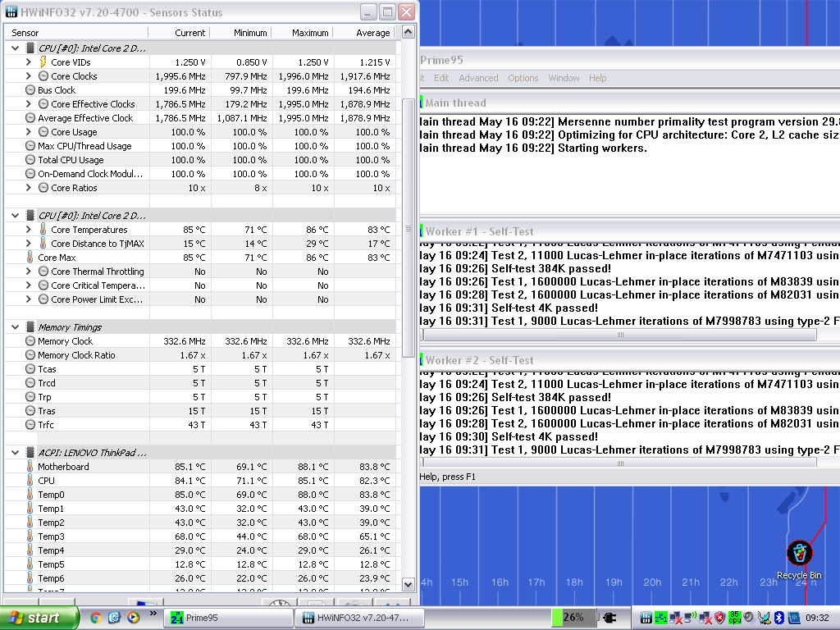This screenshot has width=840, height=630.
Task: Expand the Core Usage row
Action: pyautogui.click(x=29, y=132)
